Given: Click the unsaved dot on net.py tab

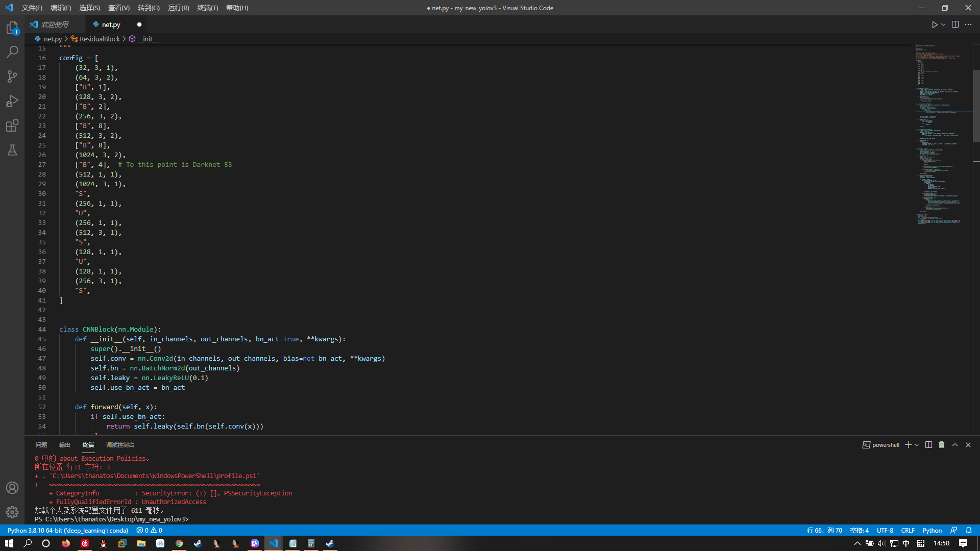Looking at the screenshot, I should coord(139,24).
